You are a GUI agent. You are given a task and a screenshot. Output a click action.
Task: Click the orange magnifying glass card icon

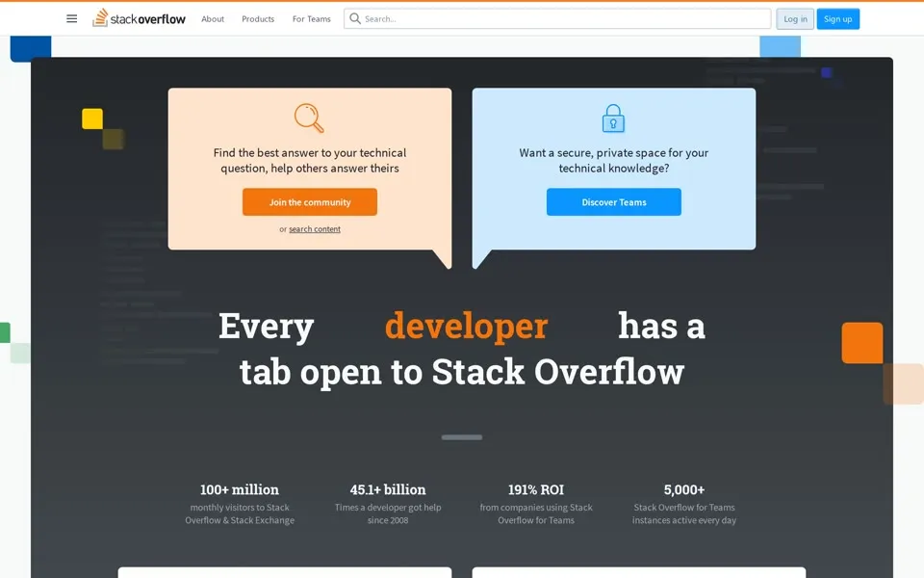tap(309, 118)
